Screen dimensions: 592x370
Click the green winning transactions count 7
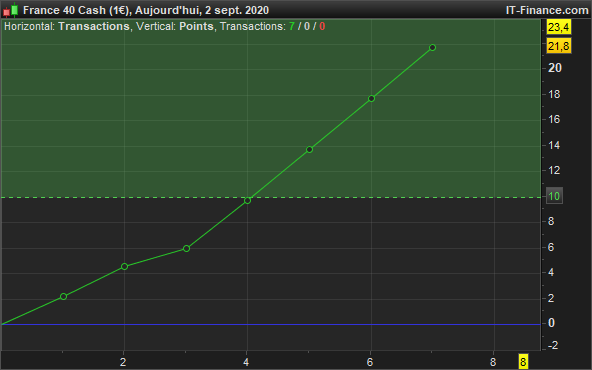click(291, 26)
